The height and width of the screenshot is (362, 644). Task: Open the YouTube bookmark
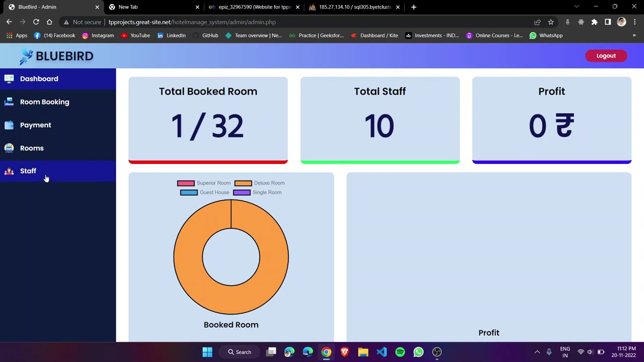(135, 36)
